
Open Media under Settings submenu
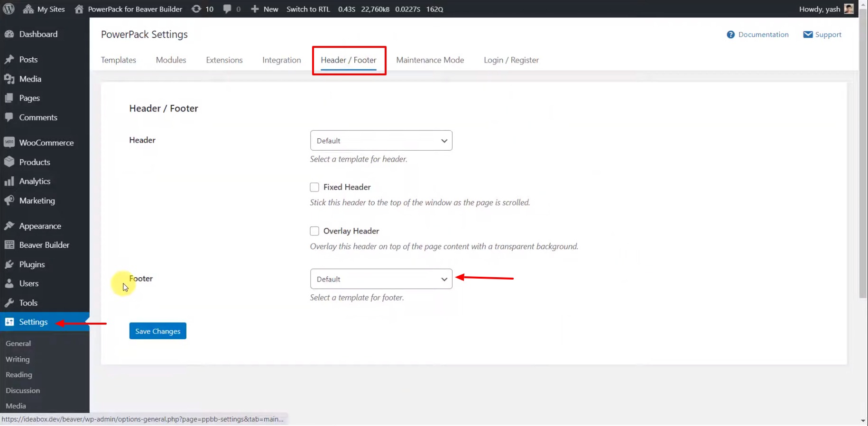point(16,406)
